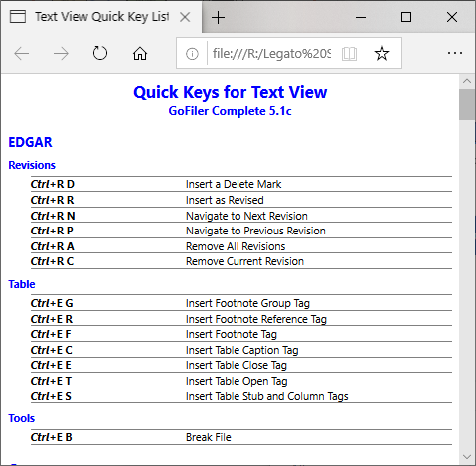Image resolution: width=476 pixels, height=466 pixels.
Task: Show site information icon in address bar
Action: (192, 53)
